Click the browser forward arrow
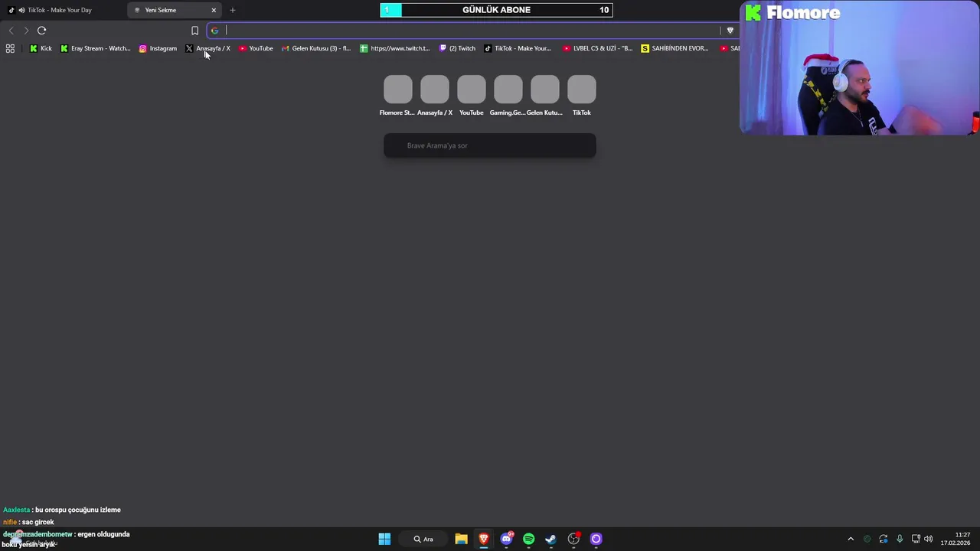Screen dimensions: 980x551 tap(26, 31)
